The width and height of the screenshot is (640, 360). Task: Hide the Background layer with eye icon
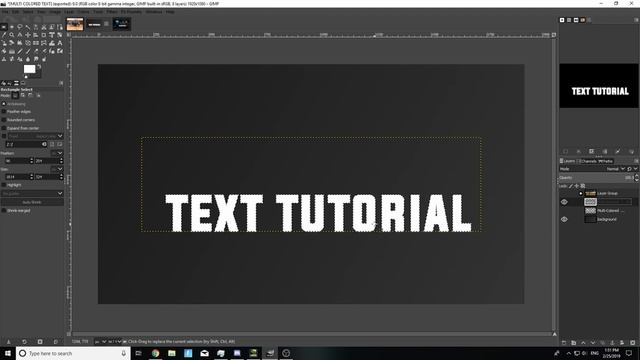click(564, 219)
